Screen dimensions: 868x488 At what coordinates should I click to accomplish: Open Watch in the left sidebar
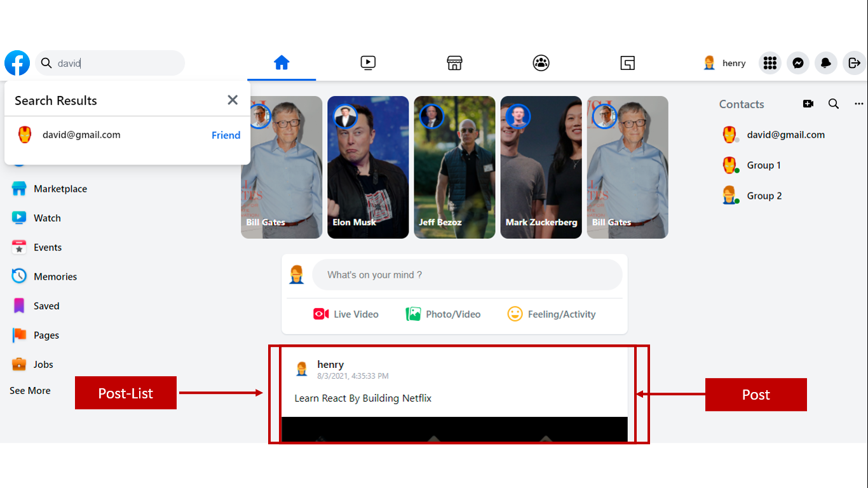pos(36,218)
